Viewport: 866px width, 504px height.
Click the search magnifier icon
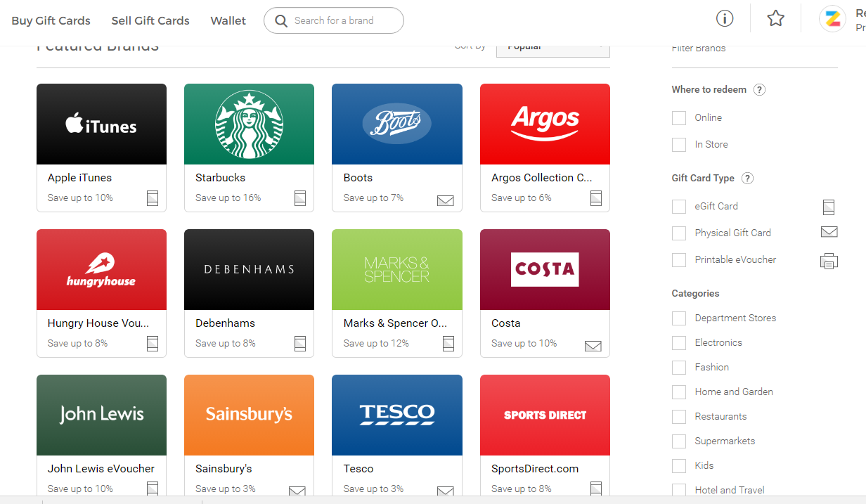point(281,21)
